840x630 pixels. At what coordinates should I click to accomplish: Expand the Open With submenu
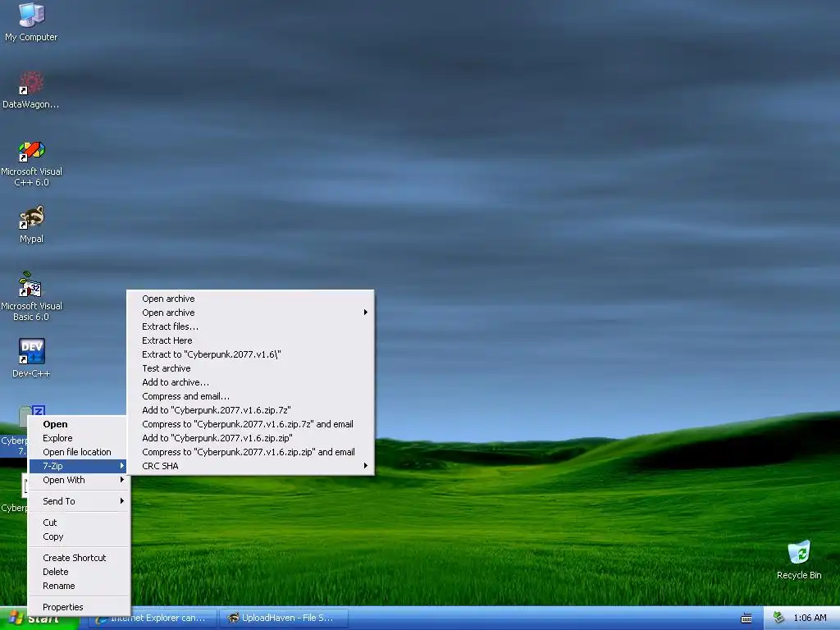(79, 480)
